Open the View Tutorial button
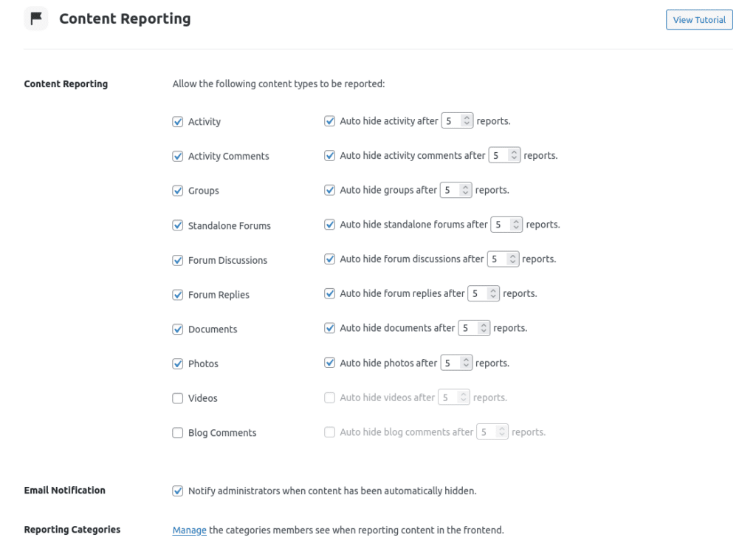Image resolution: width=756 pixels, height=543 pixels. pos(698,20)
